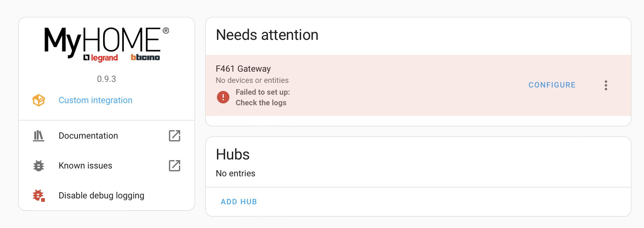644x228 pixels.
Task: Open the Known issues entry
Action: [x=107, y=166]
